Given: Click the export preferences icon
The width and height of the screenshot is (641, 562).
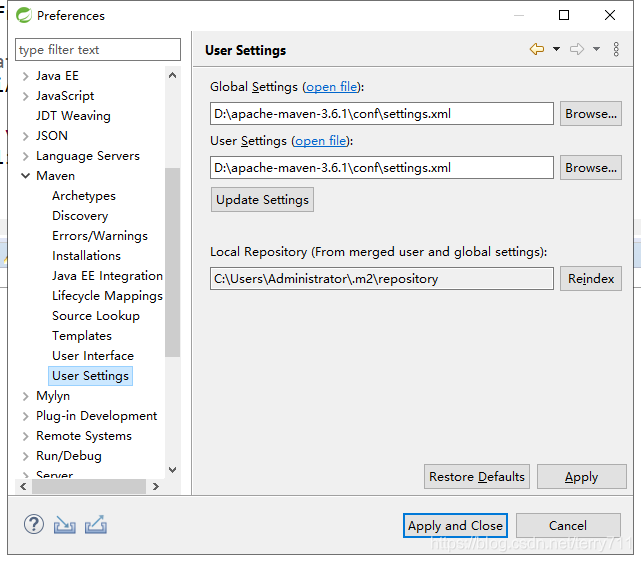Looking at the screenshot, I should (x=96, y=525).
